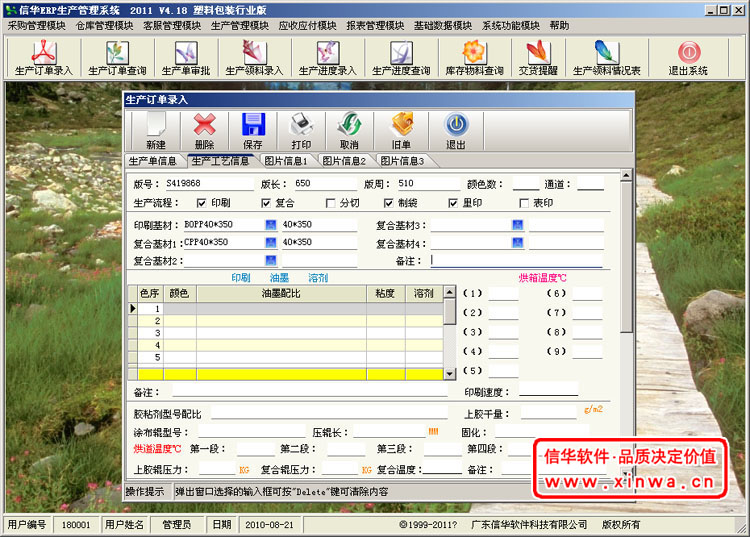Switch to the 生产单信息 tab
750x537 pixels.
153,161
